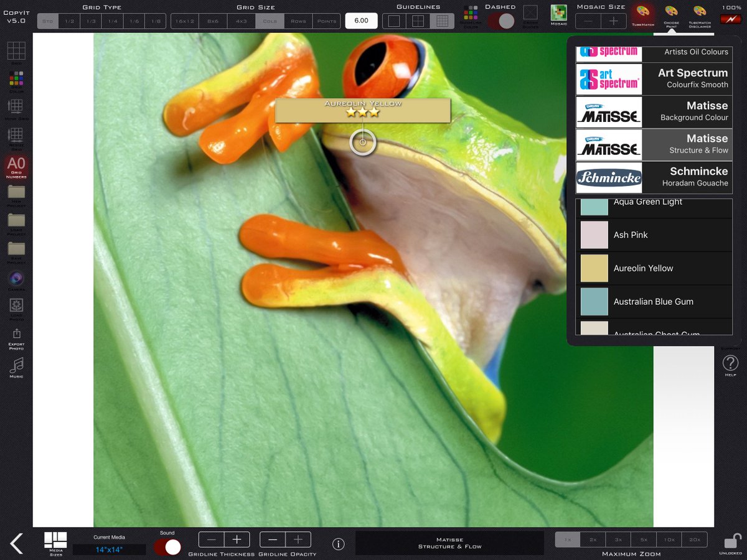Choose Matisse Structure & Flow brand

[x=654, y=145]
